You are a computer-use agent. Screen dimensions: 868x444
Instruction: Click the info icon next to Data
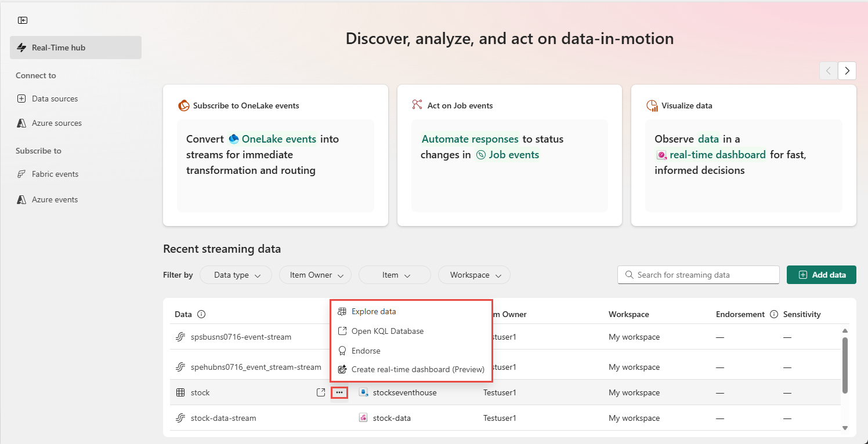[x=201, y=314]
